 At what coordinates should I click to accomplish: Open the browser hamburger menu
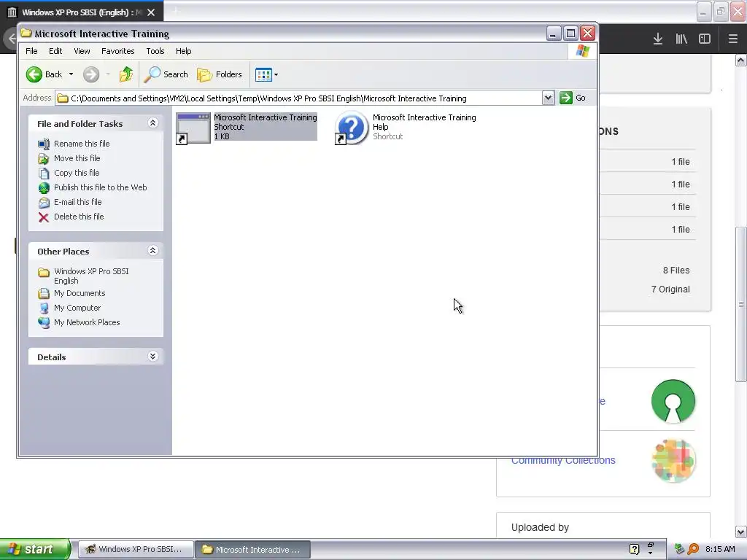[x=733, y=39]
